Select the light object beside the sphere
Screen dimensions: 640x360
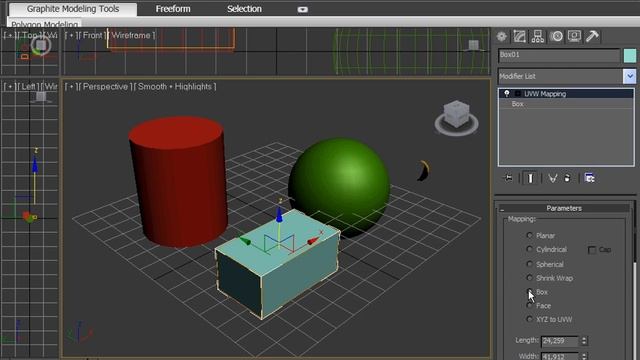pos(423,171)
